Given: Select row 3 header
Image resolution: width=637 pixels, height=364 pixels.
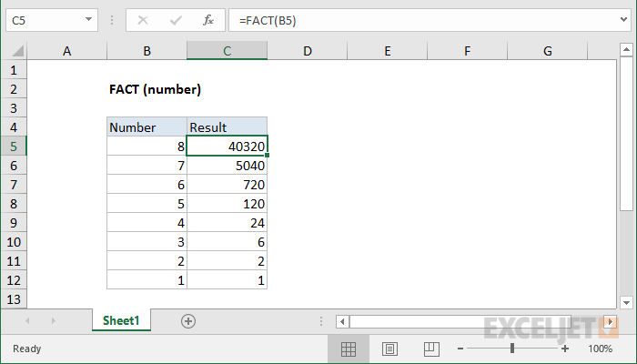Looking at the screenshot, I should click(14, 108).
